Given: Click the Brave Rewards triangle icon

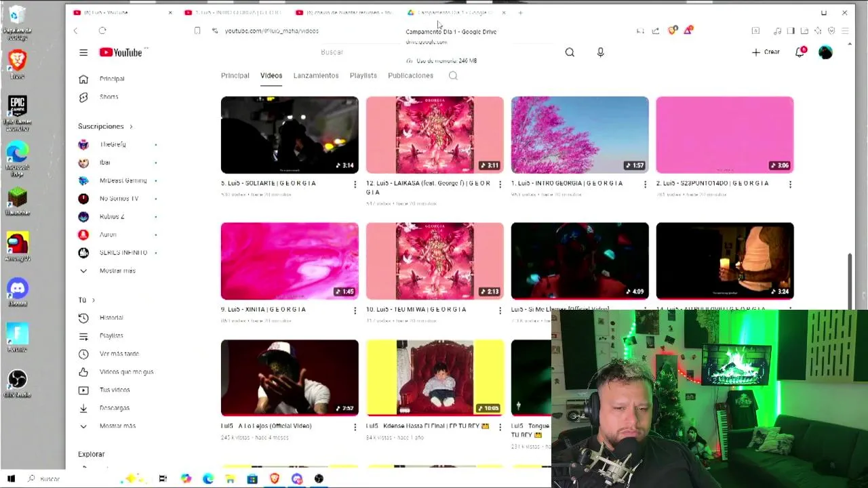Looking at the screenshot, I should pos(688,30).
